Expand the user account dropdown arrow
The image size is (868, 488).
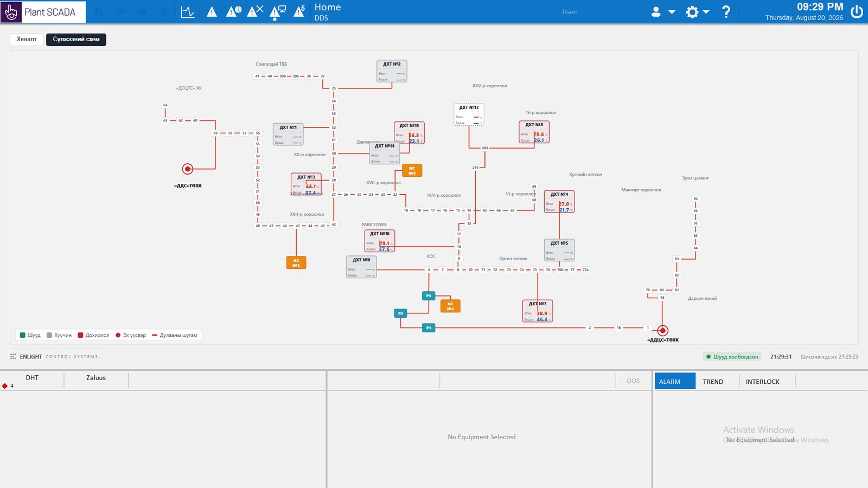672,11
